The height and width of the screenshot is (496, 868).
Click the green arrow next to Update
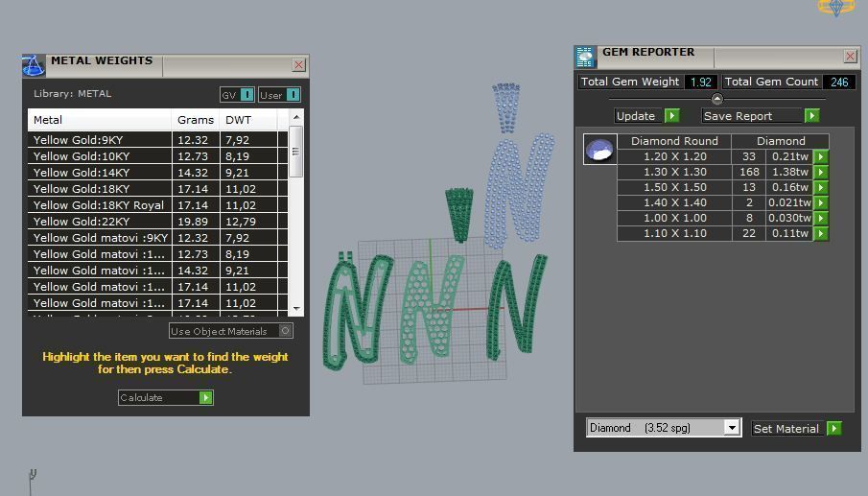(671, 116)
